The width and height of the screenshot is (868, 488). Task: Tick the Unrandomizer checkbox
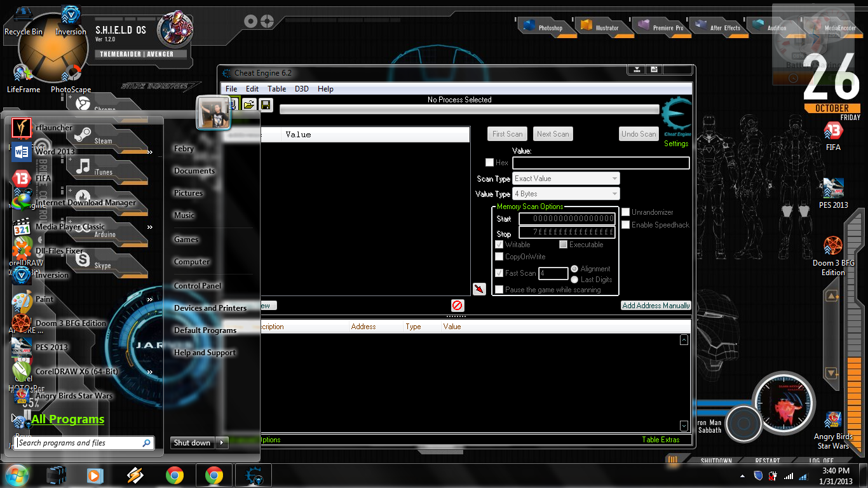point(626,212)
